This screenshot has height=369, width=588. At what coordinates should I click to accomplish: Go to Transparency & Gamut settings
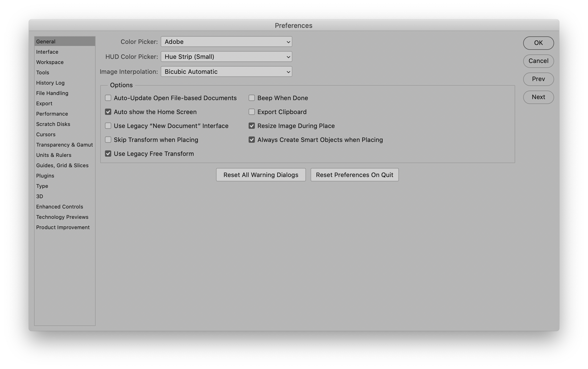coord(64,145)
